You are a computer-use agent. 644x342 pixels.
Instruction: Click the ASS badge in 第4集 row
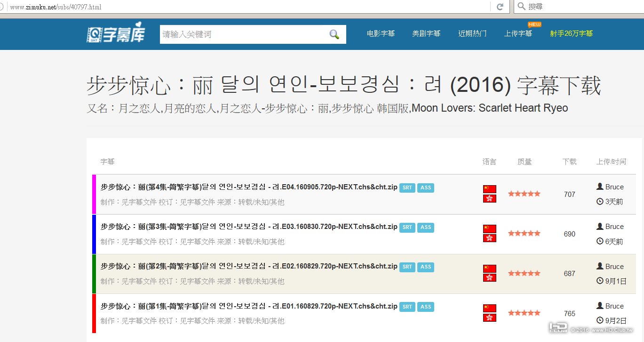pos(426,188)
